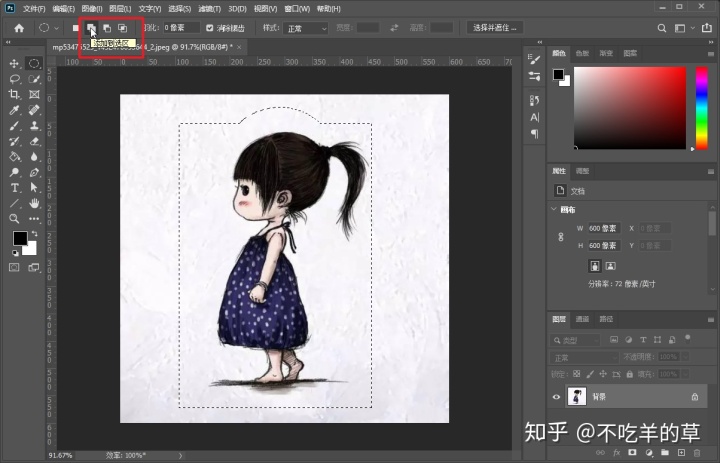Open the 滤镜(T) menu
The image size is (720, 463).
pos(209,9)
